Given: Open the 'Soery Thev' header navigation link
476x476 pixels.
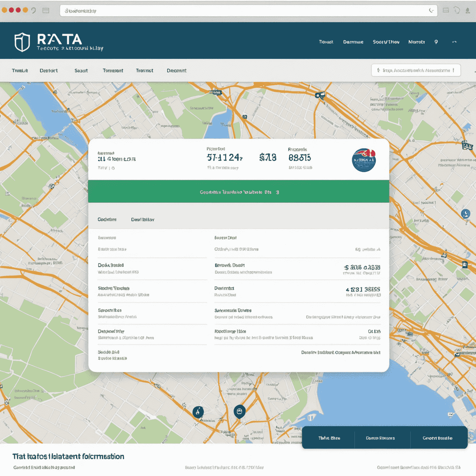Looking at the screenshot, I should pyautogui.click(x=386, y=42).
